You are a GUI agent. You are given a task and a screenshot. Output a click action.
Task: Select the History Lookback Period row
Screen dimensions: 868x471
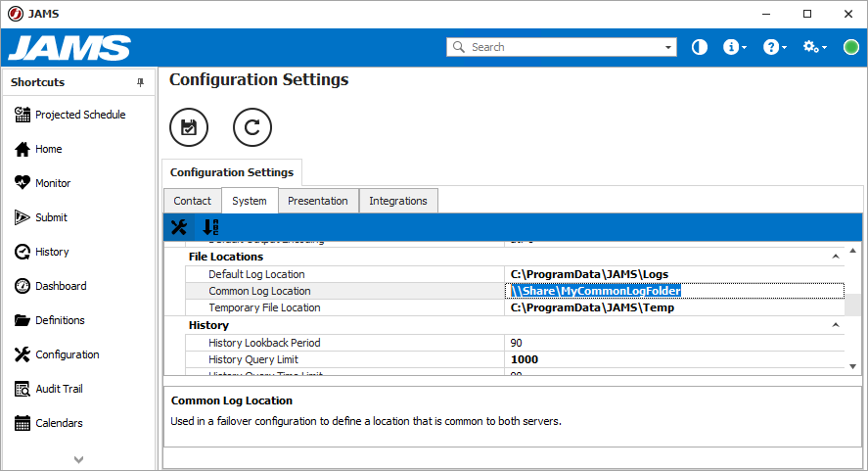515,343
